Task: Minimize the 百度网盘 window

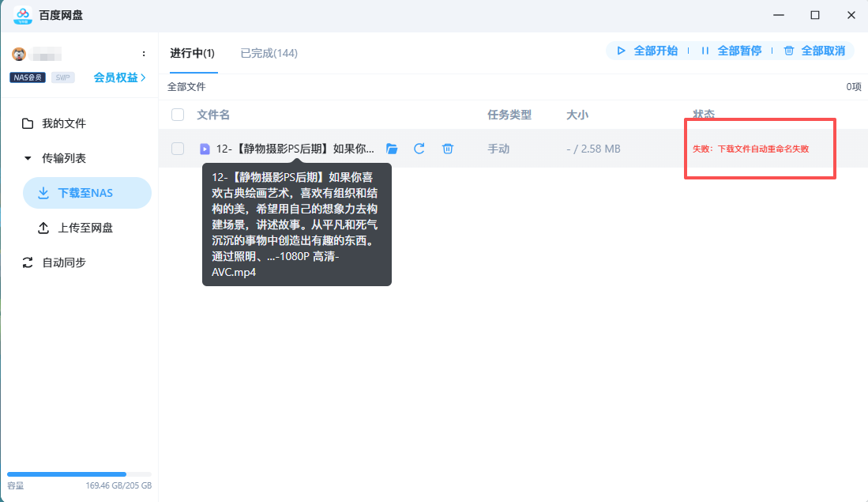Action: pos(779,15)
